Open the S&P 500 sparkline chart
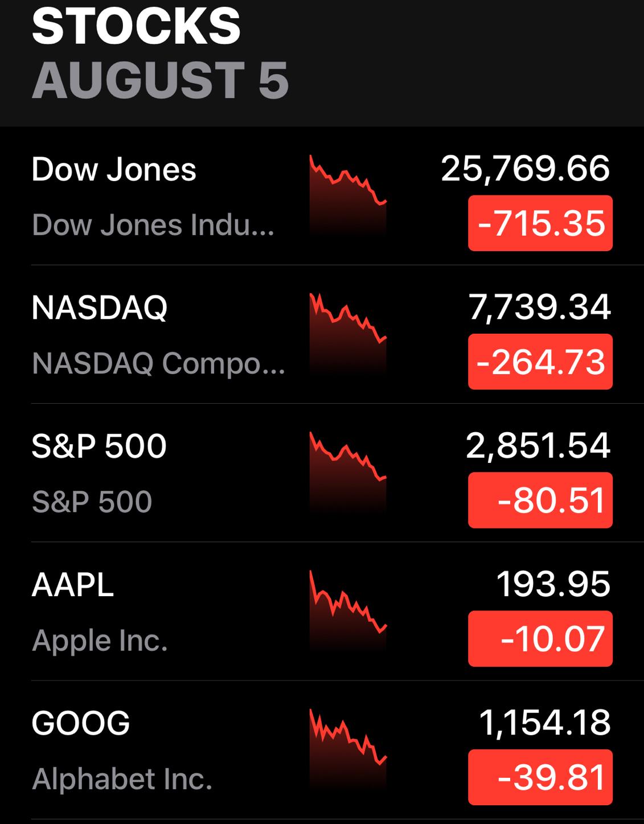 point(348,470)
